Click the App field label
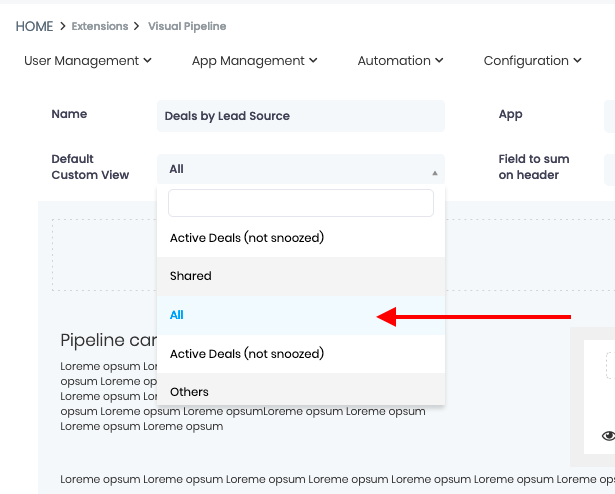This screenshot has width=615, height=494. (x=510, y=115)
